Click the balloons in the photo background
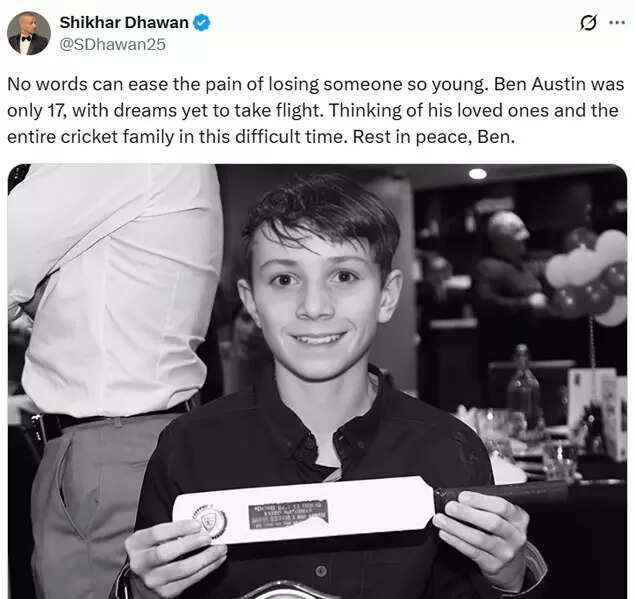This screenshot has width=635, height=599. tap(587, 277)
